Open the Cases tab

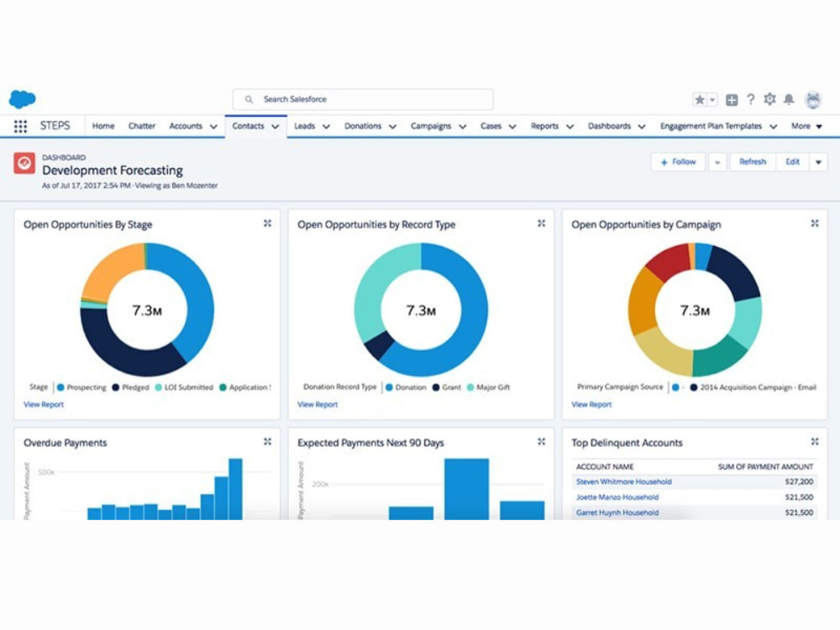point(491,126)
